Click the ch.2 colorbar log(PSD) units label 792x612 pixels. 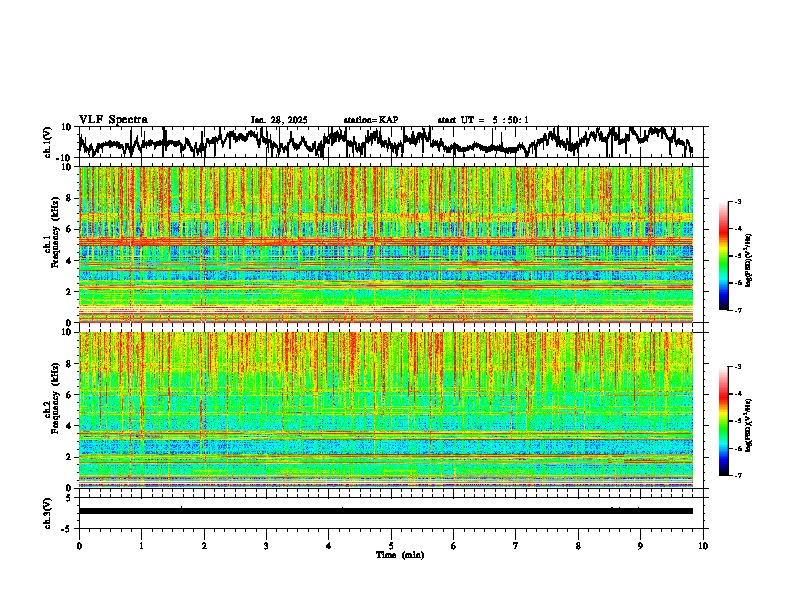(x=749, y=426)
